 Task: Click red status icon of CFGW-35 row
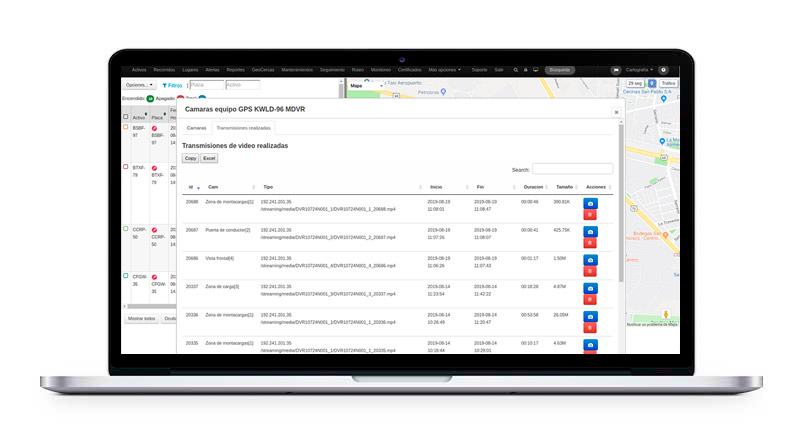154,277
